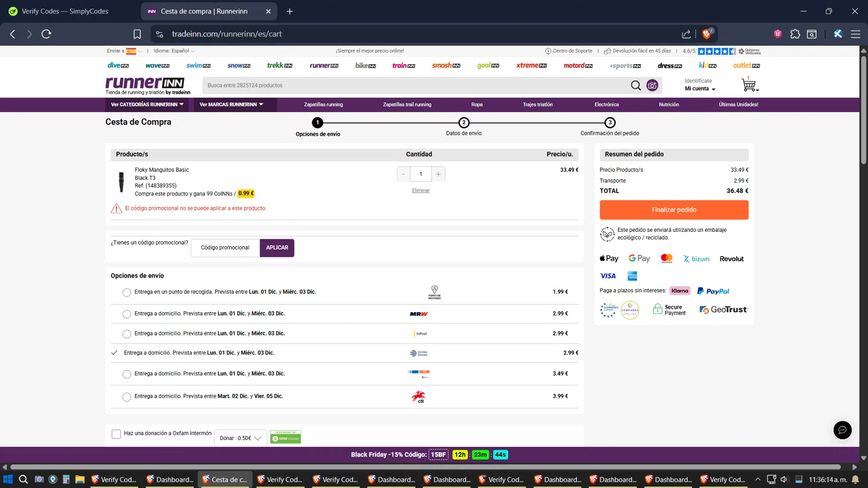This screenshot has width=868, height=488.
Task: Select SEUR delivery 3.49 € option
Action: tap(127, 374)
